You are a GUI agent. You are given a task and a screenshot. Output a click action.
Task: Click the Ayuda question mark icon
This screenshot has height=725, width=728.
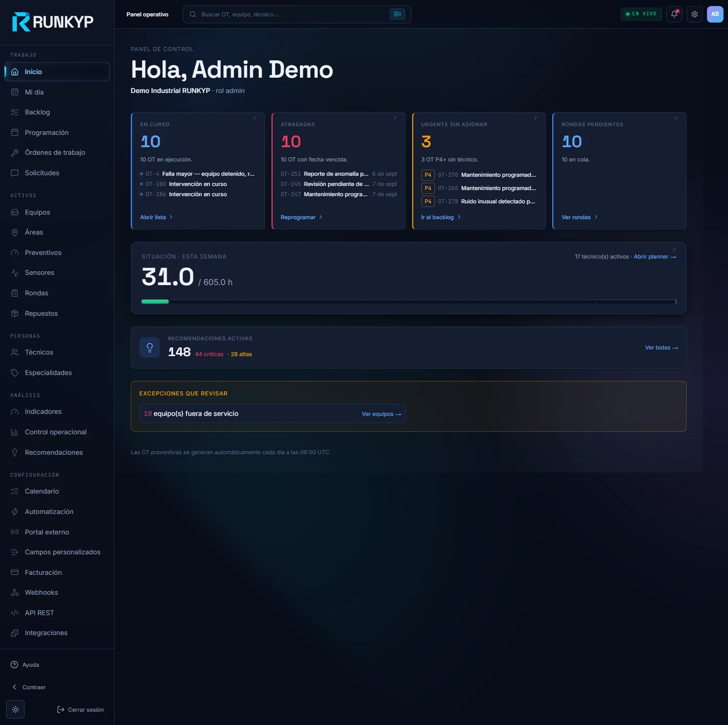point(14,665)
